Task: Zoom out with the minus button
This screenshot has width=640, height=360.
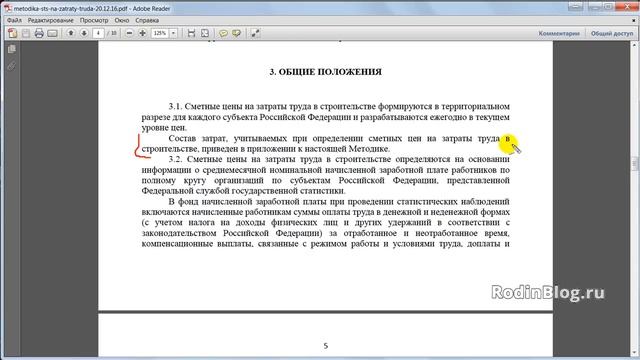Action: tap(129, 33)
